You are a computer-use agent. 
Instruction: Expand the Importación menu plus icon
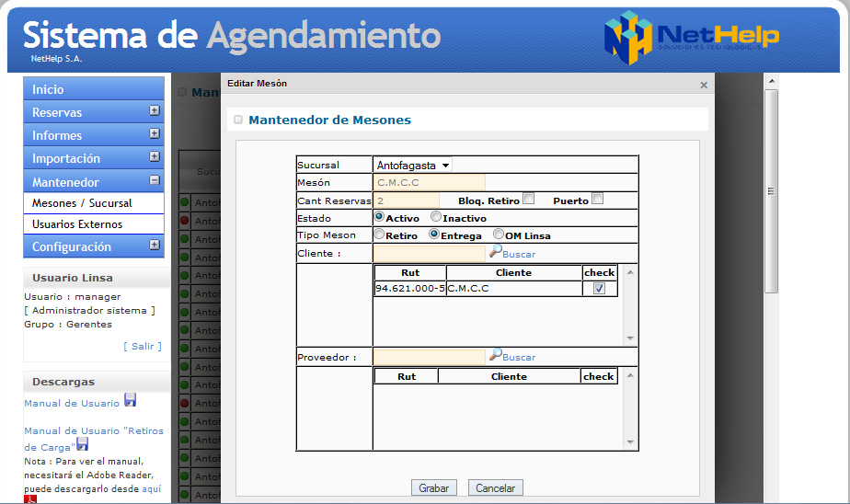[x=155, y=156]
